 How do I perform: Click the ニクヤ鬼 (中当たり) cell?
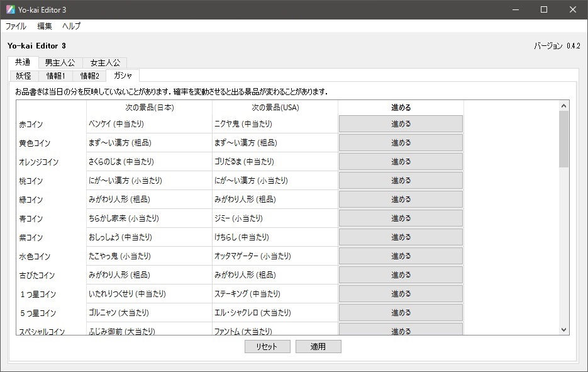coord(275,124)
